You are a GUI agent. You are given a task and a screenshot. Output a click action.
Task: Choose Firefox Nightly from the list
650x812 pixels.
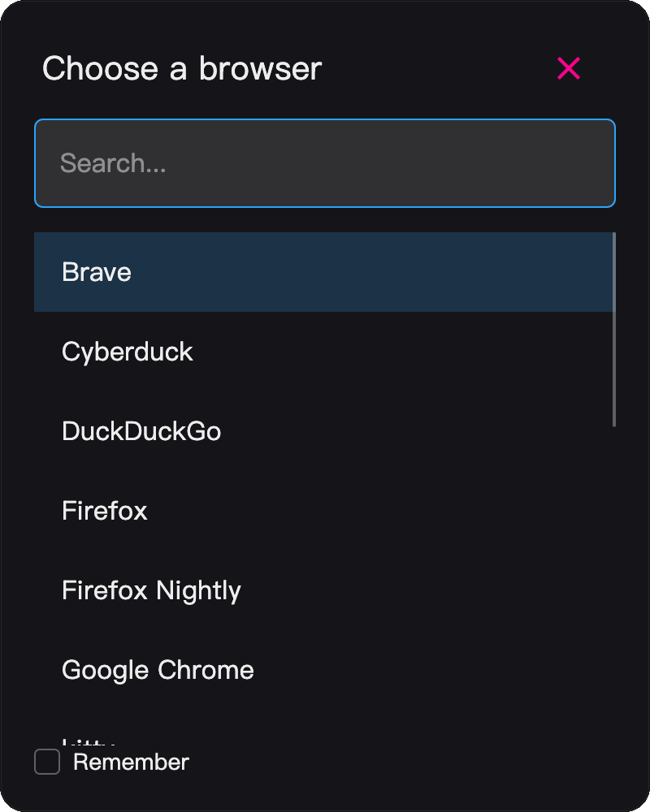(151, 590)
